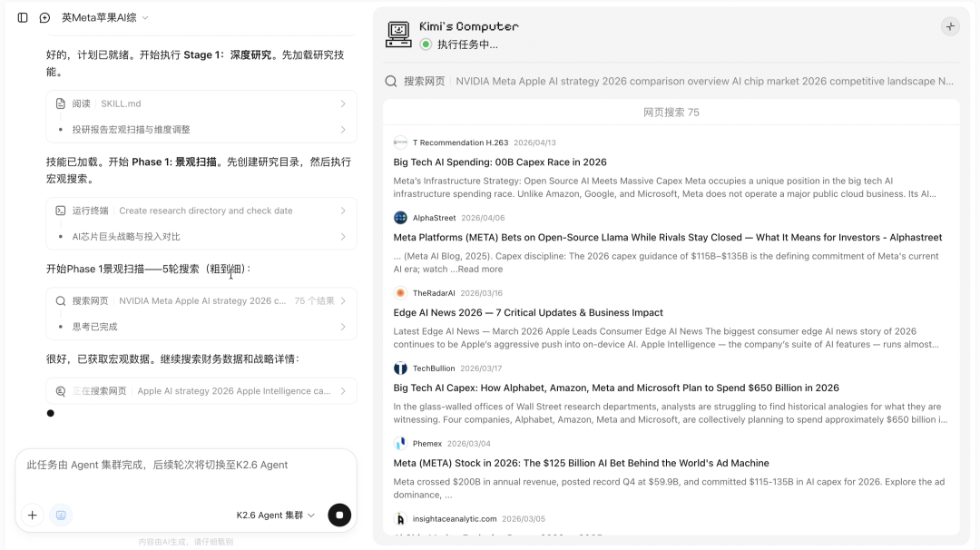
Task: Open the K2.6 Agent 集群 model dropdown
Action: point(275,515)
